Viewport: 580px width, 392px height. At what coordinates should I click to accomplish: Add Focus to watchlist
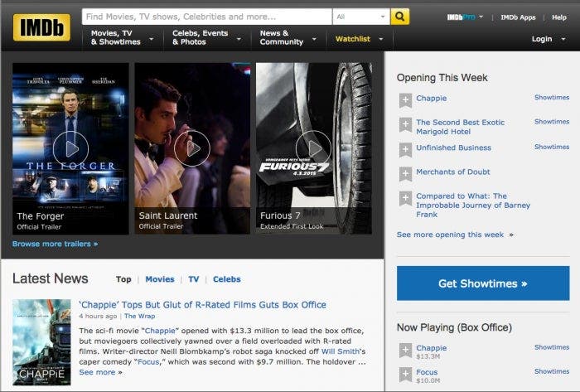tap(405, 375)
